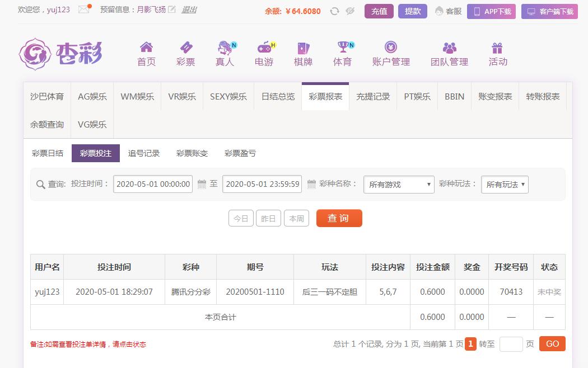
Task: Click current page number 1
Action: coord(470,343)
